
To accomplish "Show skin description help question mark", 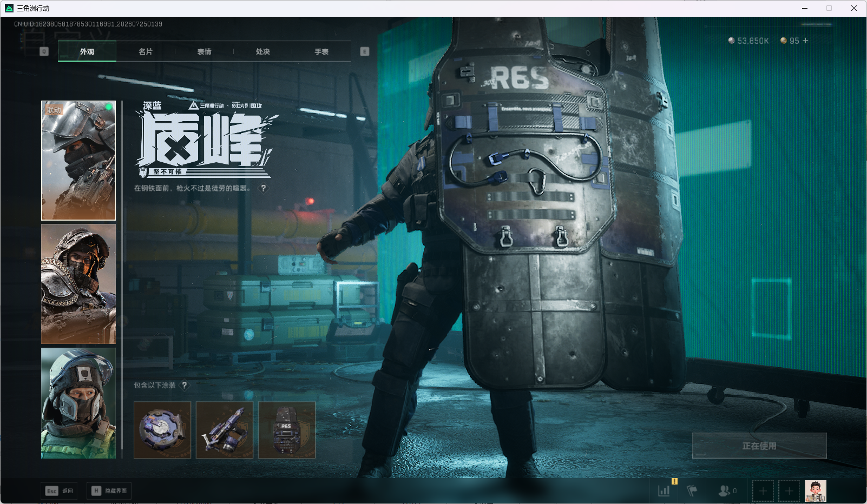I will coord(264,188).
